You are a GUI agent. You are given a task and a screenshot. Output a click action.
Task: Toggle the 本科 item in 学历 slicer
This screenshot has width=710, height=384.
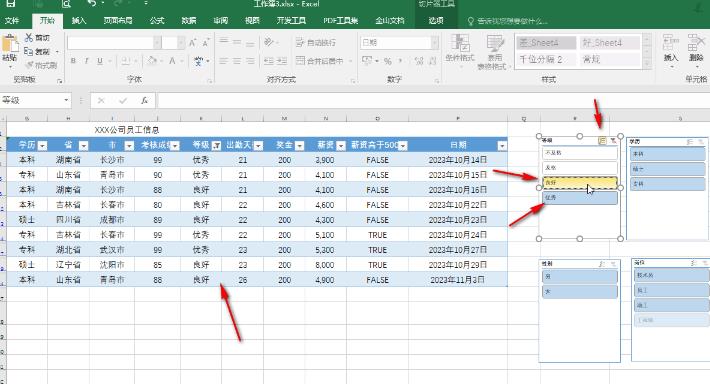(x=667, y=154)
